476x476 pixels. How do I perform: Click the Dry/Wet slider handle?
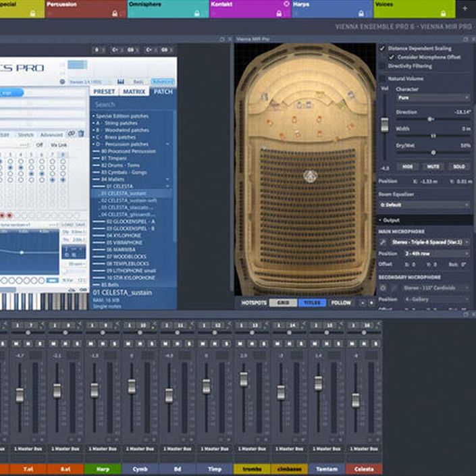(433, 153)
